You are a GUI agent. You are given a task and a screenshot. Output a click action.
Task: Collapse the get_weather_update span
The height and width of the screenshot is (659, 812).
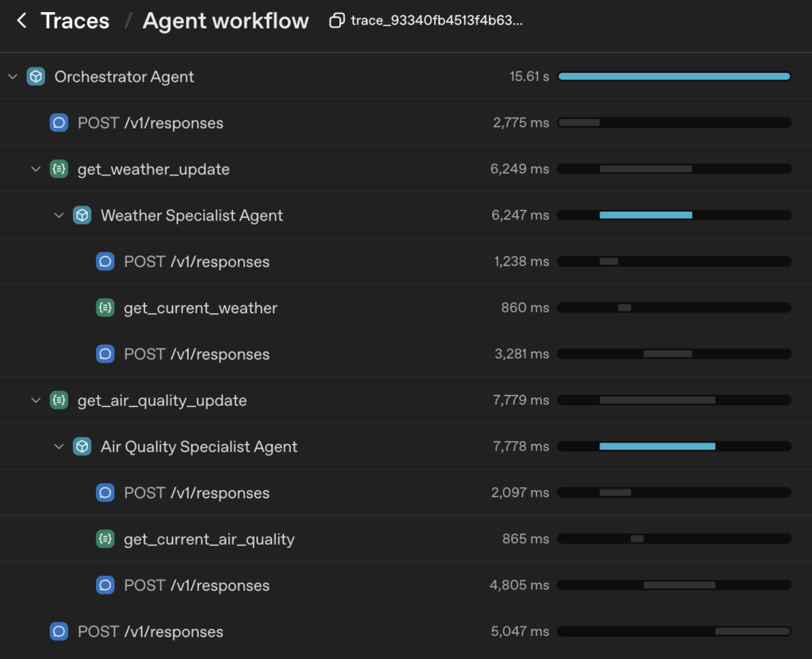[36, 169]
